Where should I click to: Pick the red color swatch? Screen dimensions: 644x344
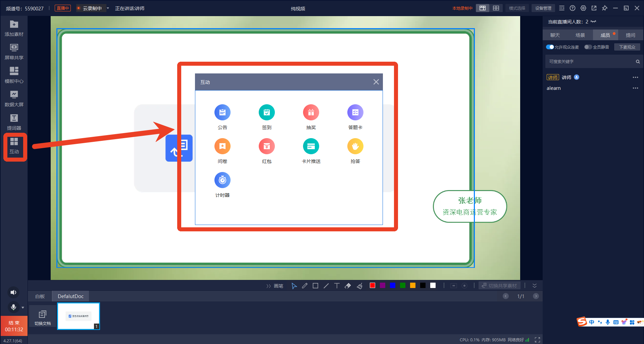373,285
